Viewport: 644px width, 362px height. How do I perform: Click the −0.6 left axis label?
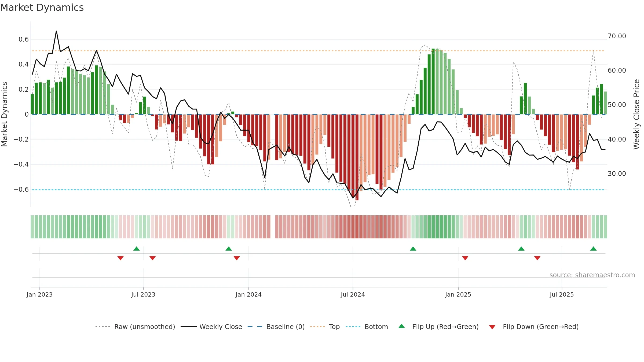(21, 190)
